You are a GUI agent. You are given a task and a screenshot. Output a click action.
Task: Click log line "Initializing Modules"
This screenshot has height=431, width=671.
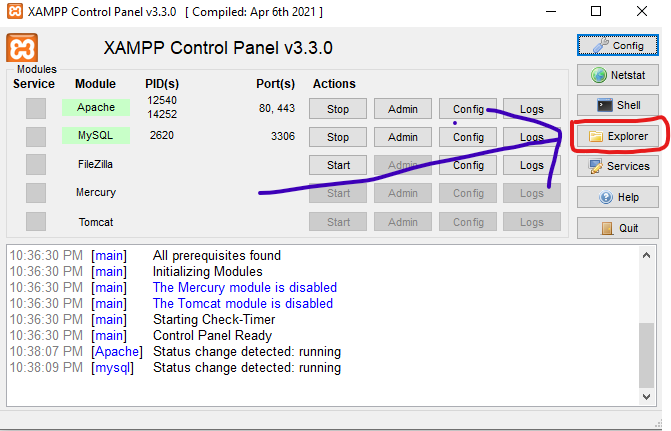pyautogui.click(x=208, y=272)
